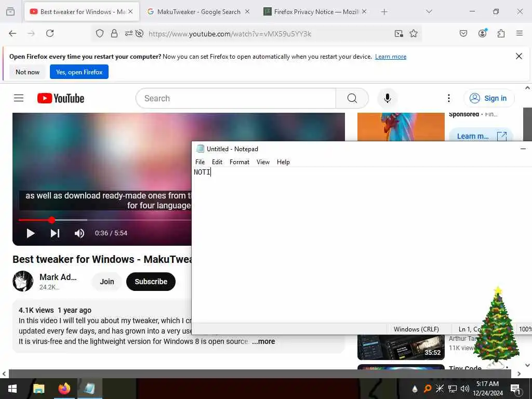Click the YouTube search magnifier button
532x399 pixels.
coord(352,98)
